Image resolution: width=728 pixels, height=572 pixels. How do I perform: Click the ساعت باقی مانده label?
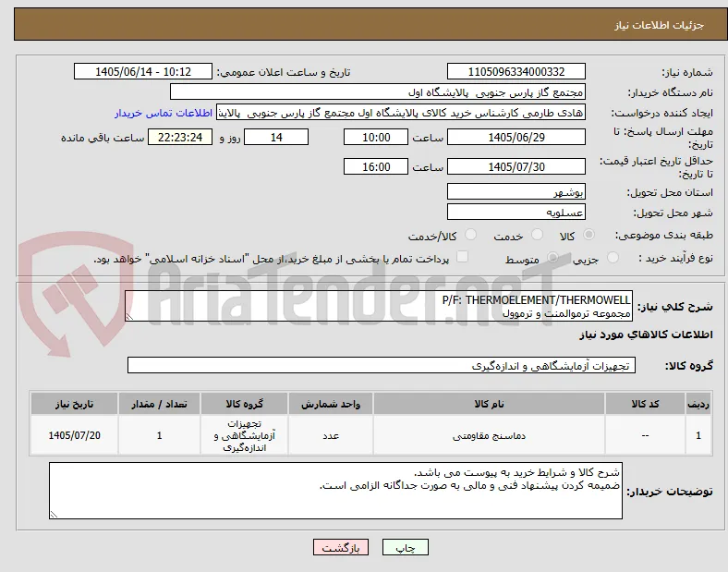pyautogui.click(x=103, y=138)
